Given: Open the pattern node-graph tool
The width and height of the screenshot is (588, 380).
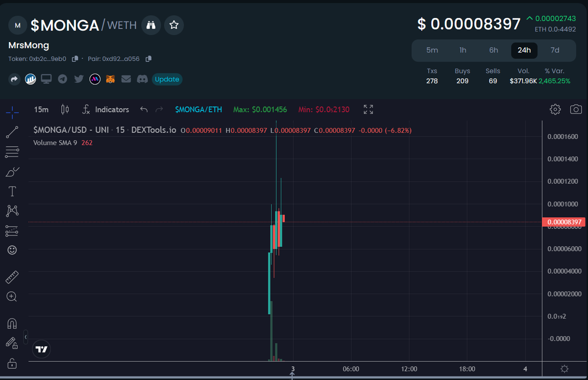Looking at the screenshot, I should click(x=12, y=211).
